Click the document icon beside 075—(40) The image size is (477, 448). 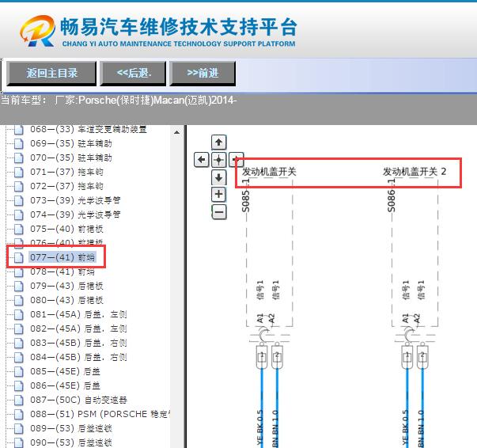(x=18, y=230)
